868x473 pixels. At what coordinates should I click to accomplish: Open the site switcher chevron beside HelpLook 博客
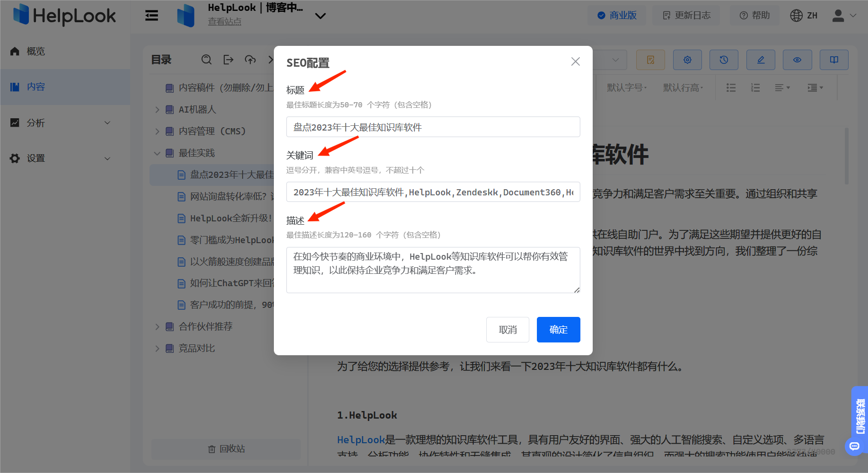click(x=320, y=16)
